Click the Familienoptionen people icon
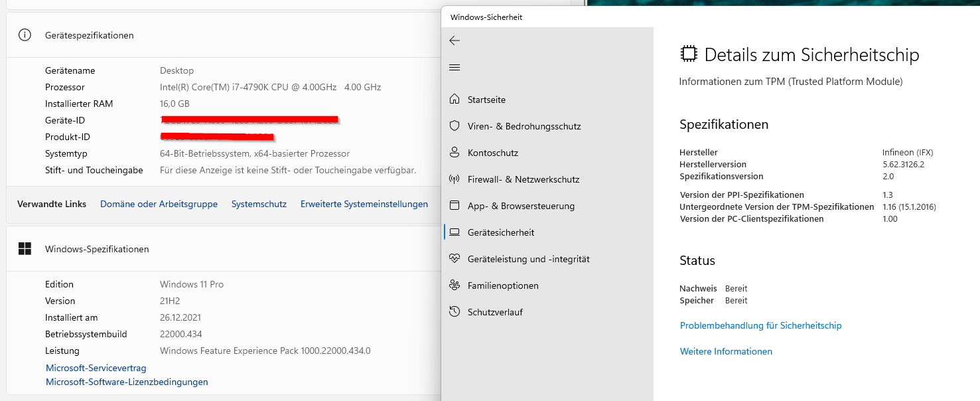The image size is (980, 401). (455, 285)
